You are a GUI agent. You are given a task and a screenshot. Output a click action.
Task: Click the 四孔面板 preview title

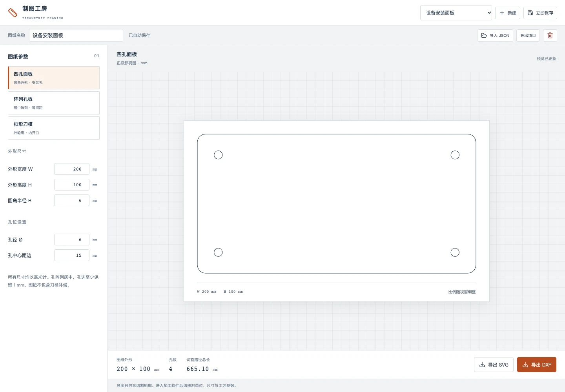coord(127,54)
